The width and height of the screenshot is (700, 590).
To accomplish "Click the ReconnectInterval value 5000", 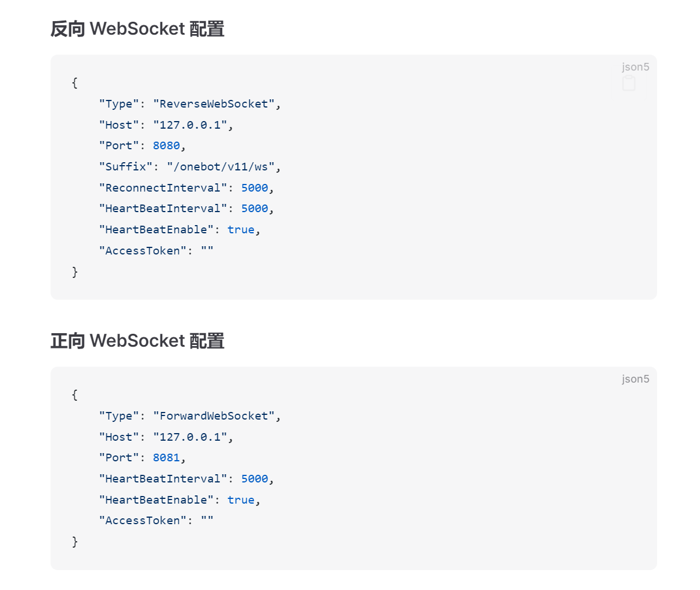I will [x=254, y=188].
